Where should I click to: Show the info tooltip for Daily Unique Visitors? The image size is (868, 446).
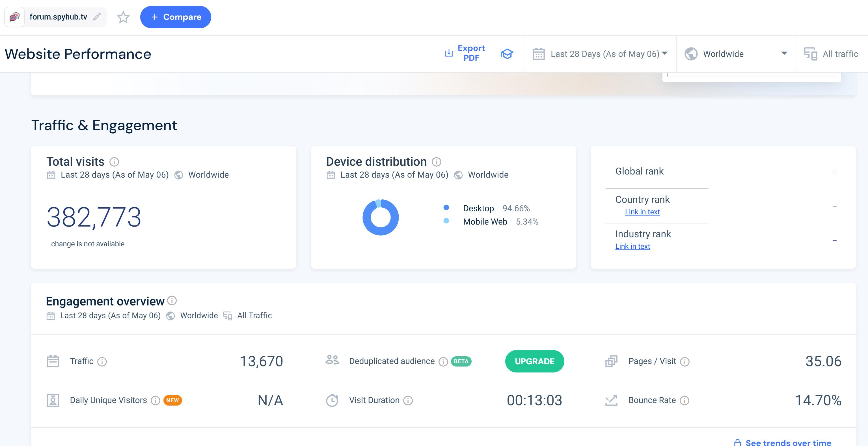155,400
